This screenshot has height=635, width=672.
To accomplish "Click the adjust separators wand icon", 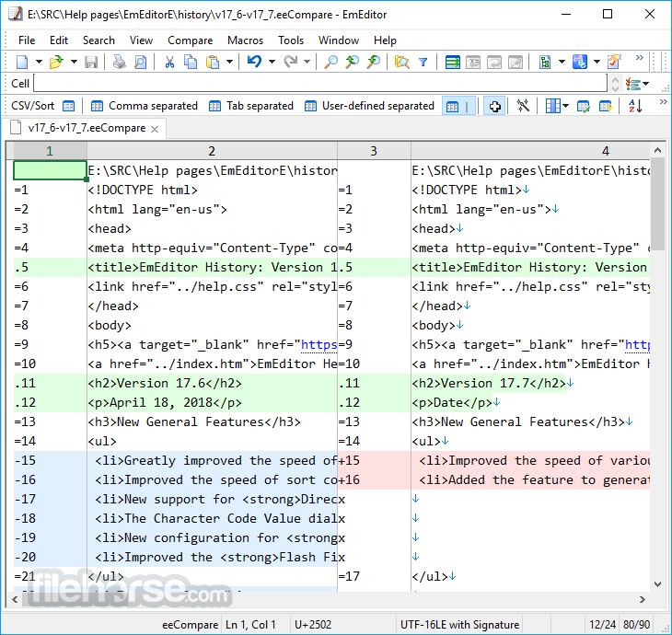I will (x=523, y=106).
